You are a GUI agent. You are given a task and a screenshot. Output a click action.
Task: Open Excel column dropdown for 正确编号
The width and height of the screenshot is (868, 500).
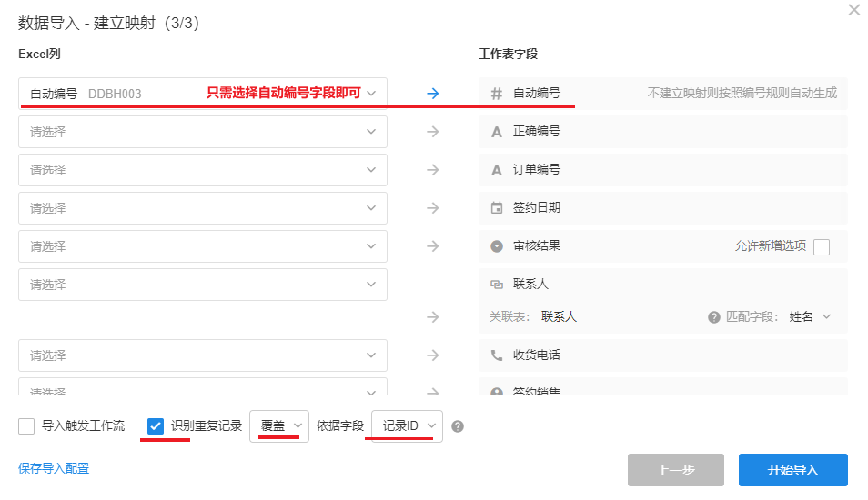[x=203, y=132]
